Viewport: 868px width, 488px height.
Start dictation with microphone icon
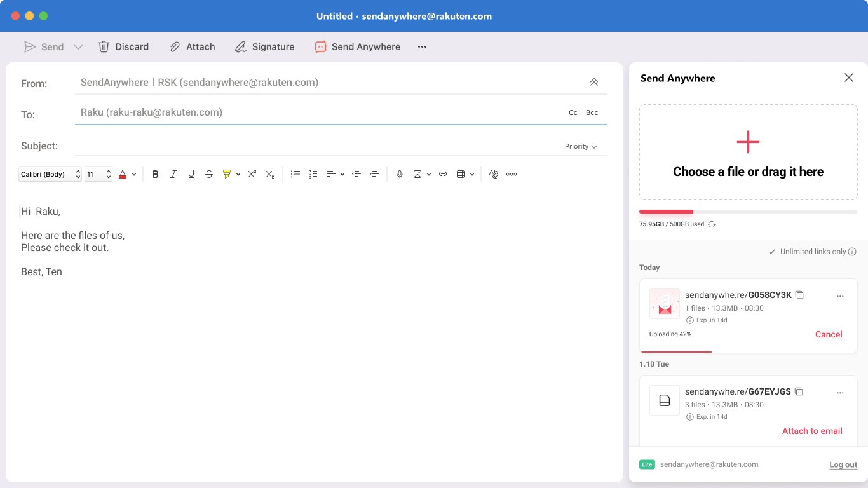(400, 174)
